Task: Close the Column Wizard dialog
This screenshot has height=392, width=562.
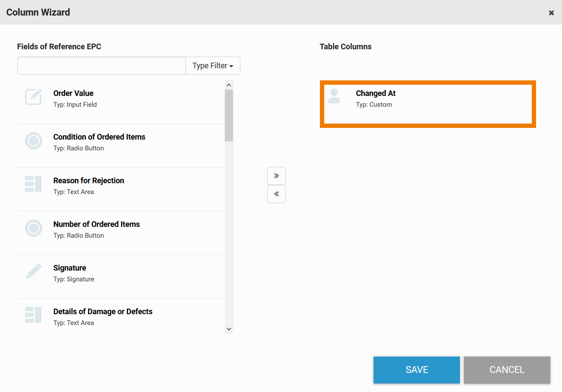Action: pos(551,13)
